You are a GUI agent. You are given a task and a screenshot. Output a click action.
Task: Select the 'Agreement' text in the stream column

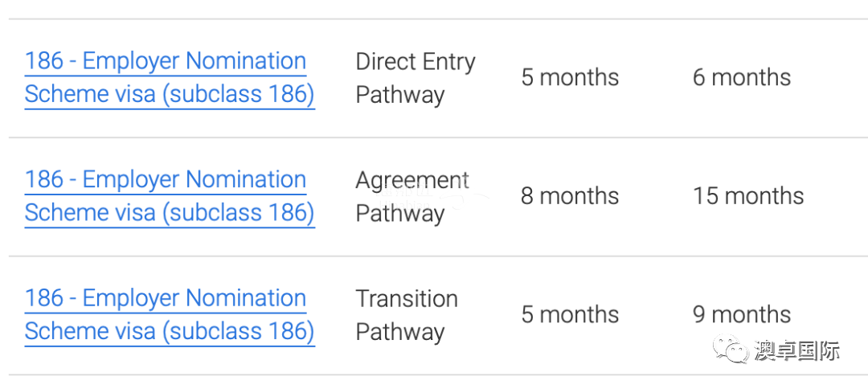point(411,180)
